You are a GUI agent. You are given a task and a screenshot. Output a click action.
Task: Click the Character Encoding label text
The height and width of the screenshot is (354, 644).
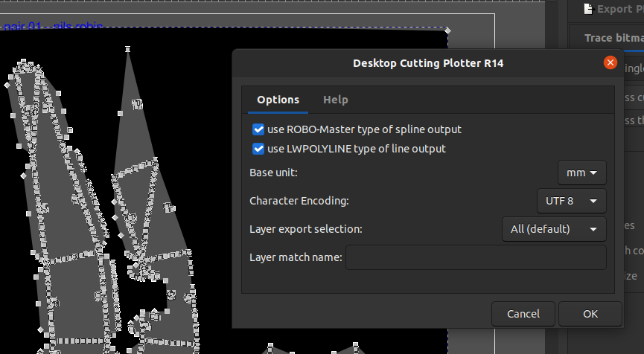(x=299, y=201)
